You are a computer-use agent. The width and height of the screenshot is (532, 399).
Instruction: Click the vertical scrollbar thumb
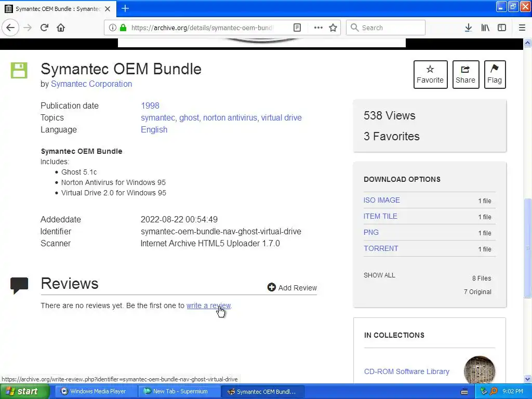(x=528, y=248)
